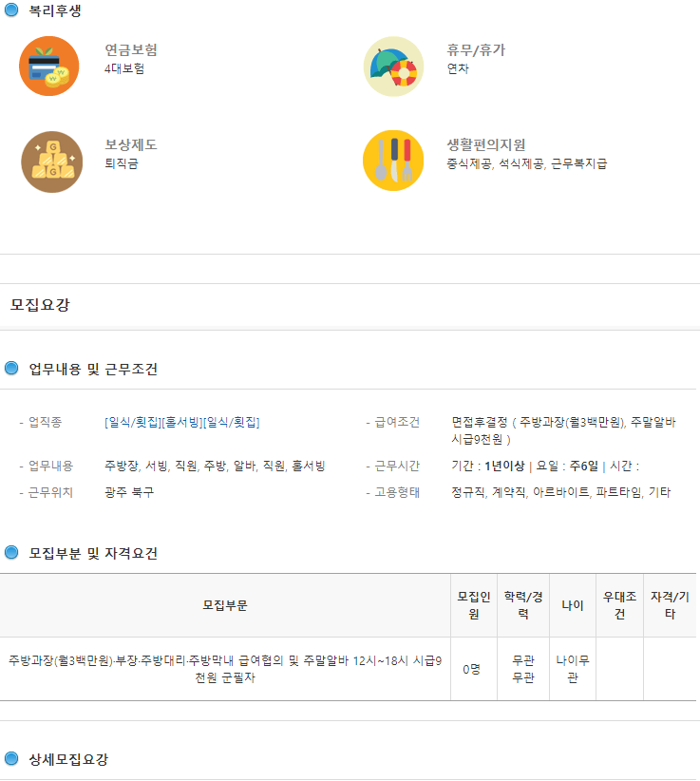Click the 근무위치 label
Screen dimensions: 700x781
click(50, 492)
